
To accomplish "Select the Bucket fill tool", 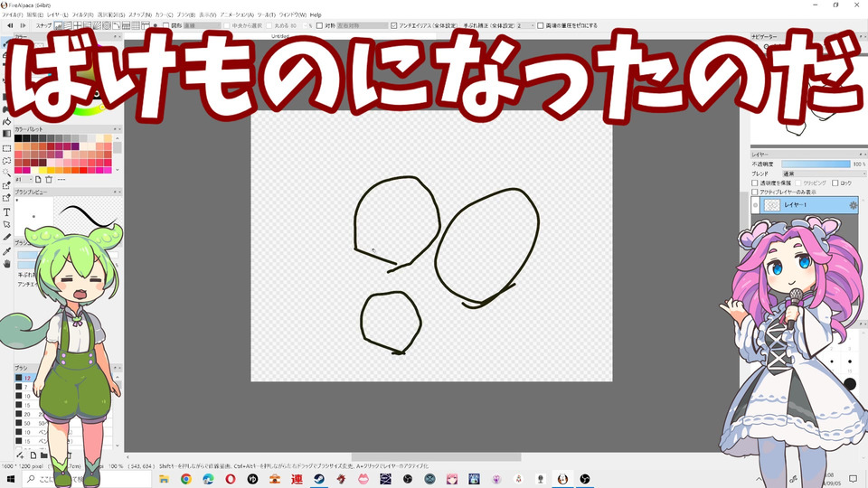I will [6, 121].
